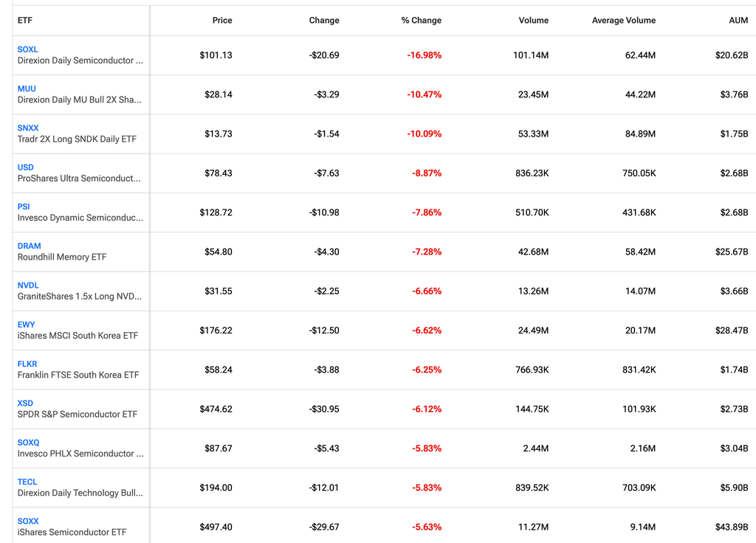Click the USD ticker symbol
Image resolution: width=756 pixels, height=543 pixels.
pyautogui.click(x=26, y=167)
